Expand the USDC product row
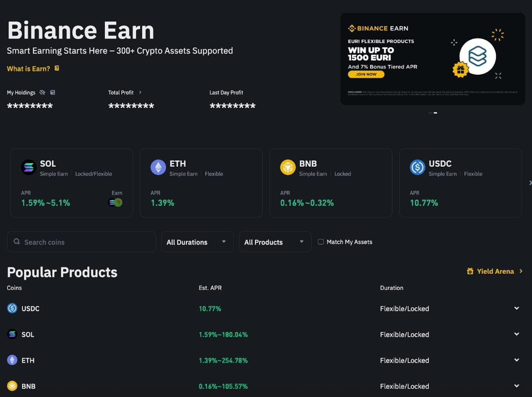This screenshot has width=532, height=397. (516, 308)
